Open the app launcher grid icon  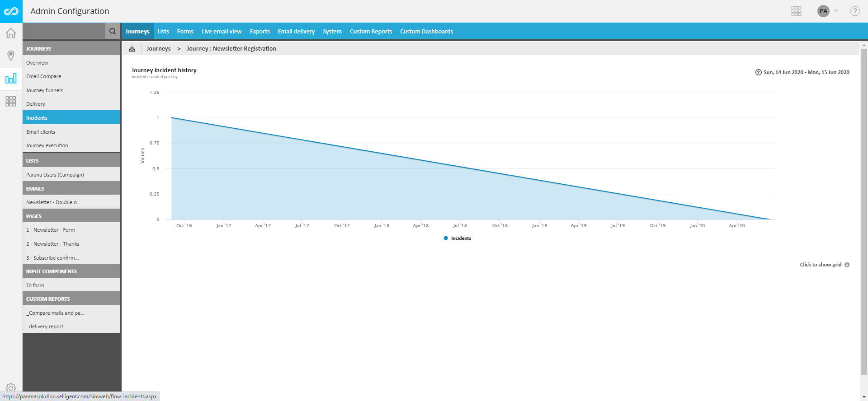coord(796,11)
